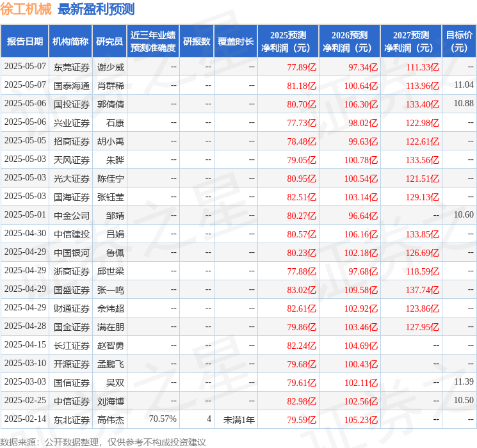Screen dimensions: 477x448
Task: Click the 11.39 target price cell
Action: tap(464, 382)
